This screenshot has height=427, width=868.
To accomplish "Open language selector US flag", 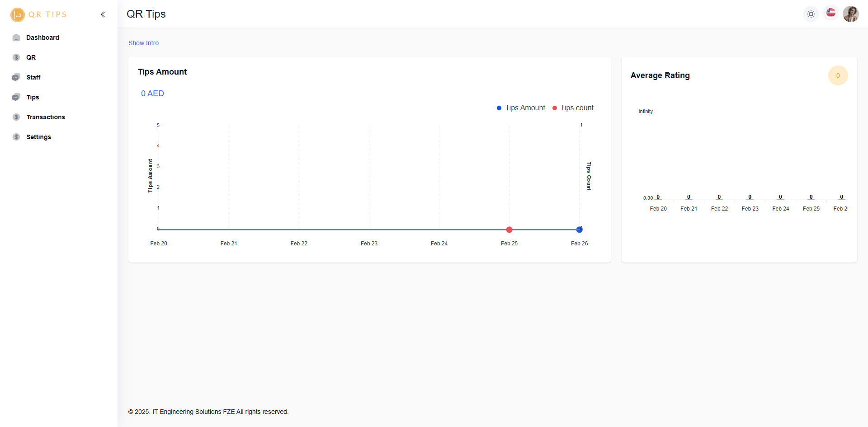I will [831, 13].
